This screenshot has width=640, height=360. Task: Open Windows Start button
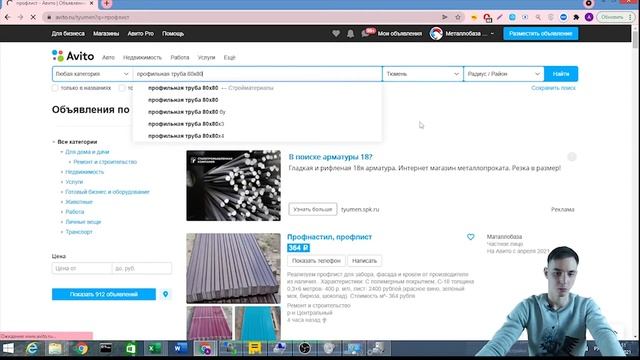(8, 349)
